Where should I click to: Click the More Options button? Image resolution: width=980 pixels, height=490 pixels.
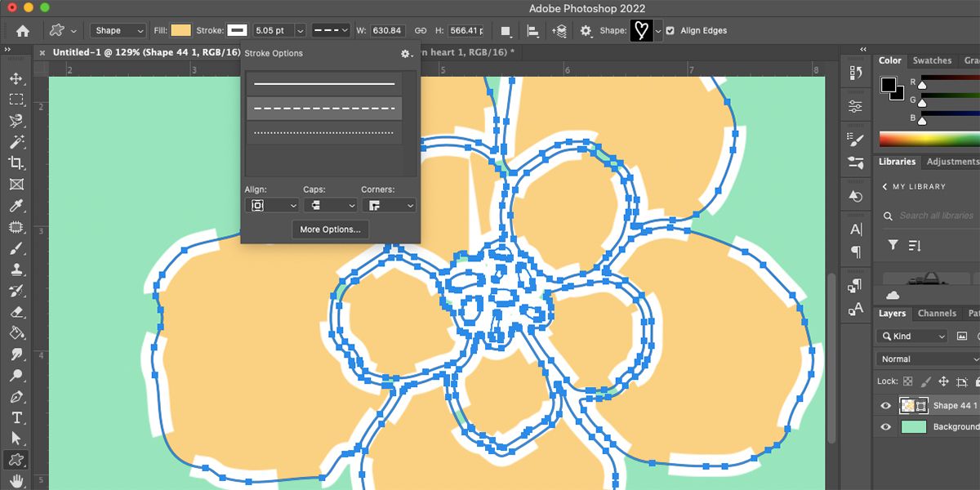330,229
